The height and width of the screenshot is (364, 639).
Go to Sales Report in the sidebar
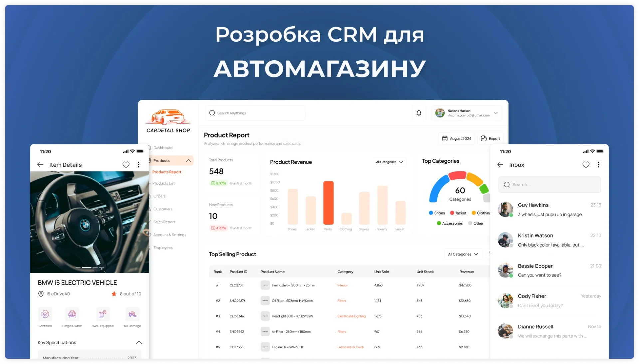click(164, 222)
